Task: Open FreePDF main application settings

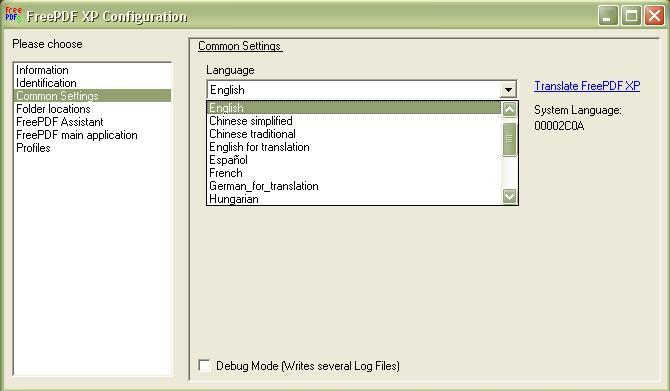Action: point(93,135)
